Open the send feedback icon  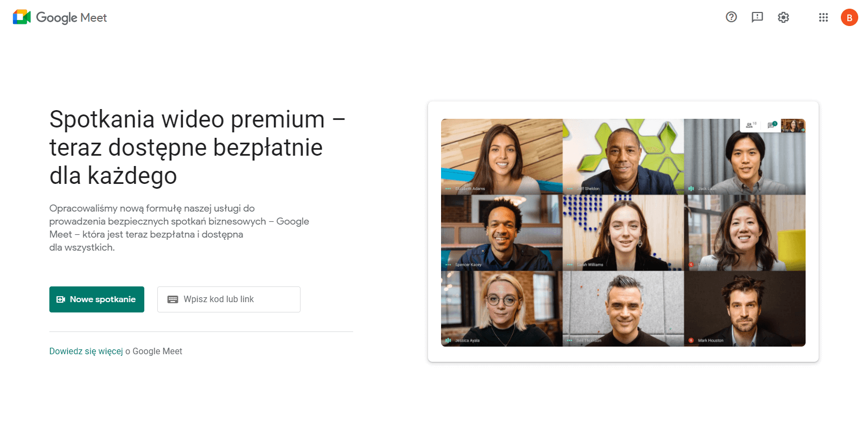pos(757,17)
